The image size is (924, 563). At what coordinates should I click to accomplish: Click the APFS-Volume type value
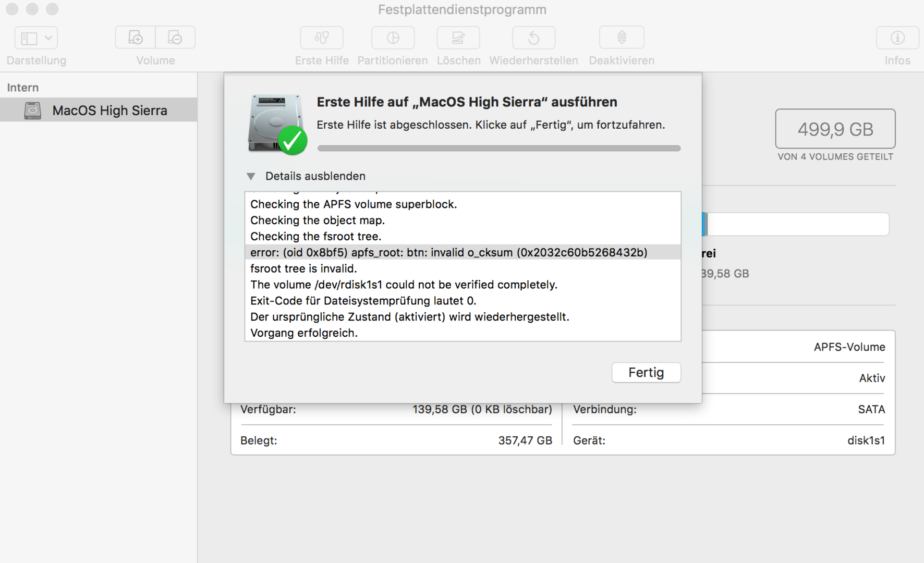click(849, 347)
